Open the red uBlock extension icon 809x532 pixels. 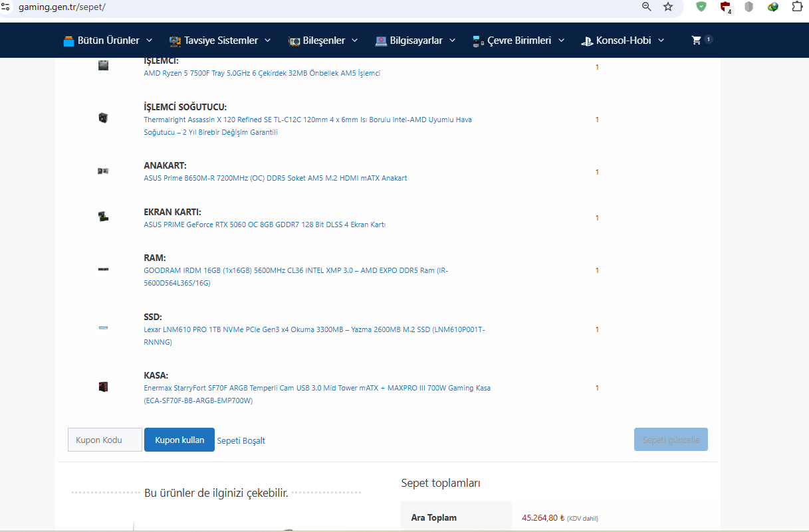725,7
